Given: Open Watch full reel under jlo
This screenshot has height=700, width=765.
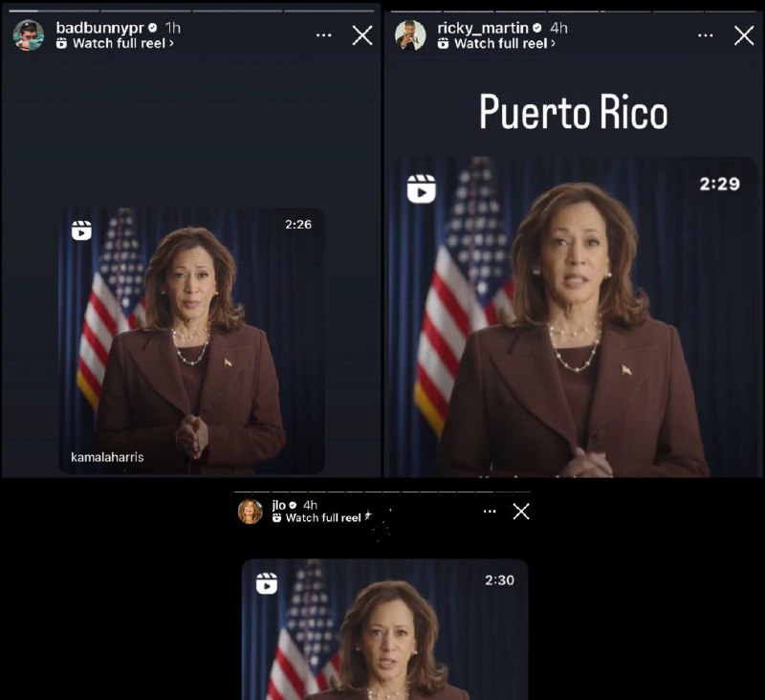Looking at the screenshot, I should coord(321,517).
